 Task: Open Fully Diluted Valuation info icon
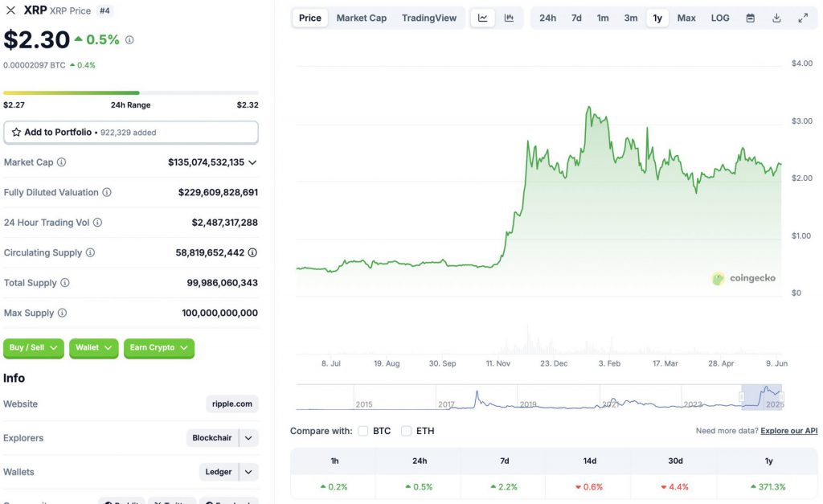click(107, 192)
